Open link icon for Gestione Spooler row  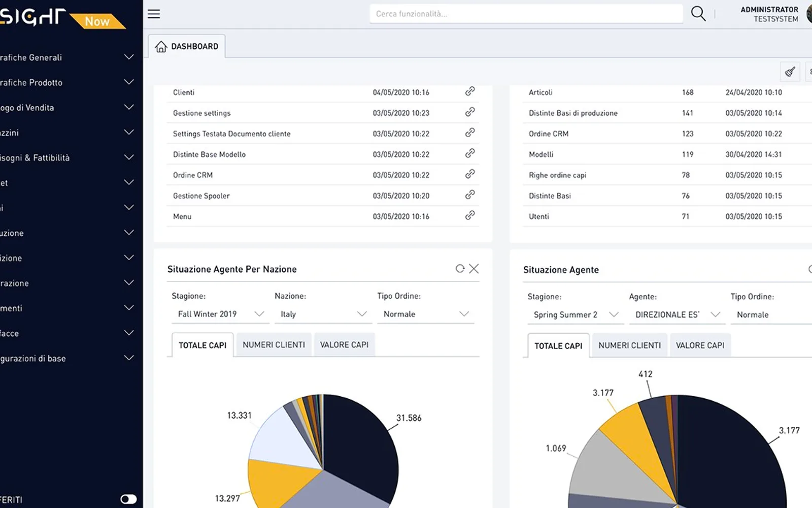[x=470, y=195]
